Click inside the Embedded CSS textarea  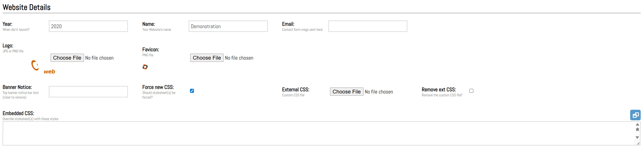pos(317,133)
